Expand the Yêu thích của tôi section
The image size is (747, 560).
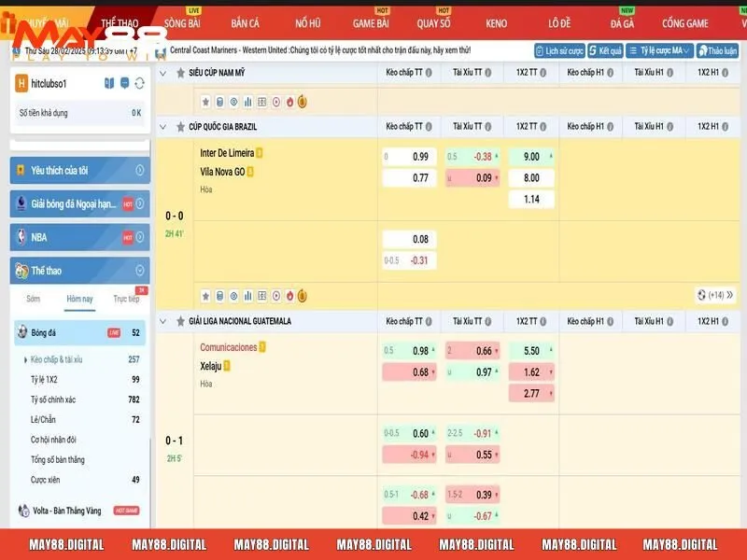tap(80, 170)
